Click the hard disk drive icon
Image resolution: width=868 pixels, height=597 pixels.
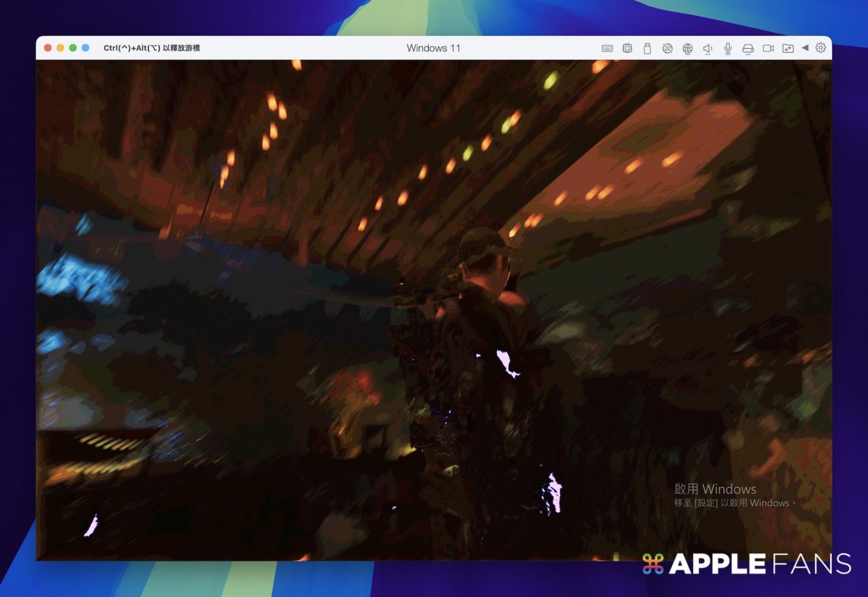coord(748,48)
